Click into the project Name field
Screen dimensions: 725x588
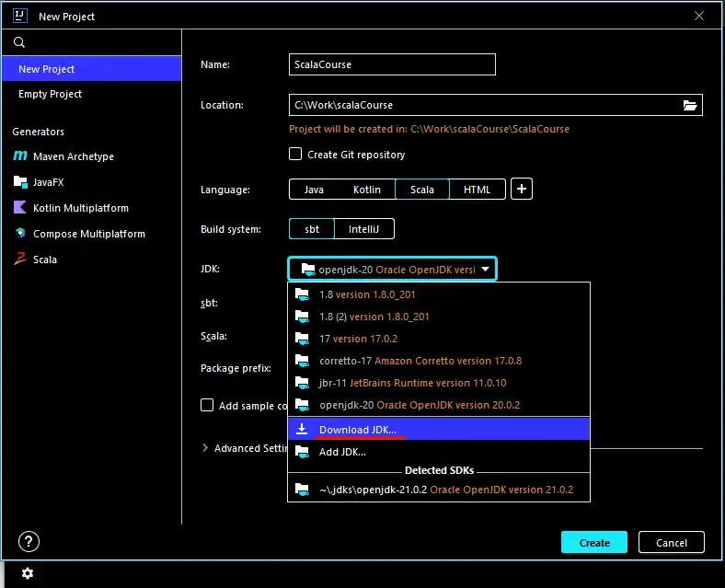(392, 64)
